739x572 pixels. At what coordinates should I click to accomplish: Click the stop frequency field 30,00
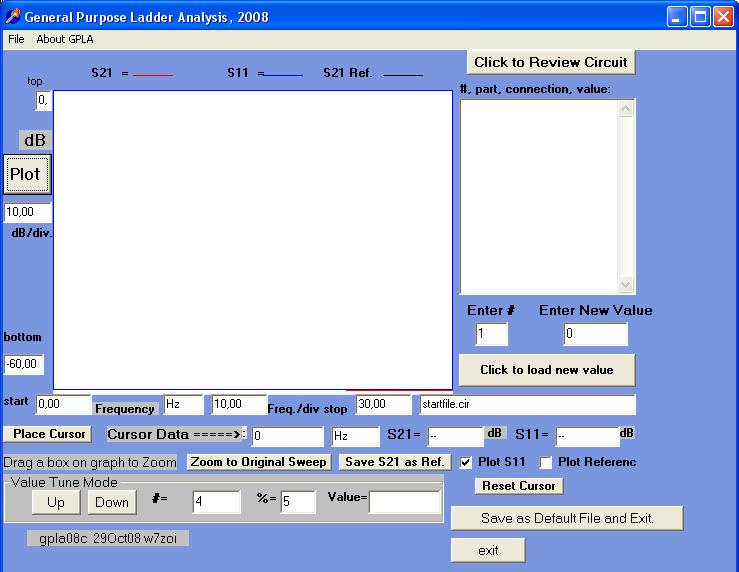coord(383,405)
